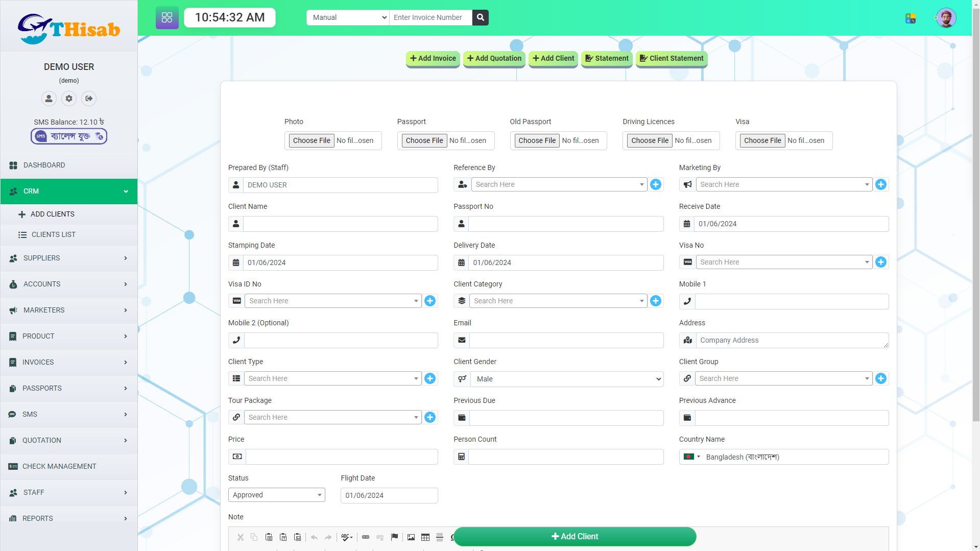980x551 pixels.
Task: Click the logout icon in sidebar
Action: coord(89,99)
